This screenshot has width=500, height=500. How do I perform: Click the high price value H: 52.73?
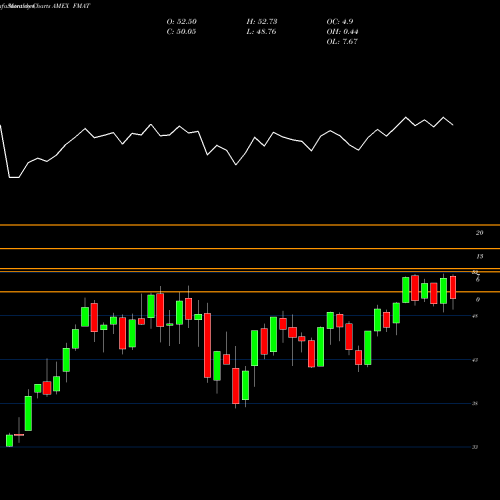tap(262, 22)
